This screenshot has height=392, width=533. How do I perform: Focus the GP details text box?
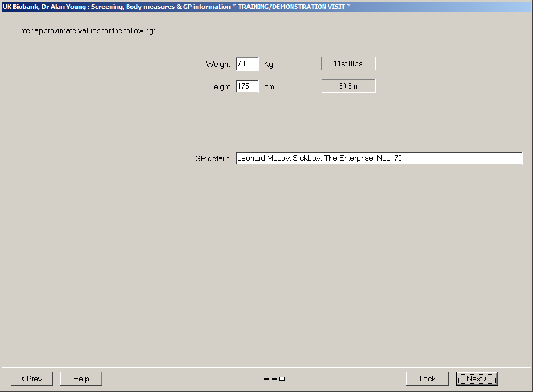[378, 158]
